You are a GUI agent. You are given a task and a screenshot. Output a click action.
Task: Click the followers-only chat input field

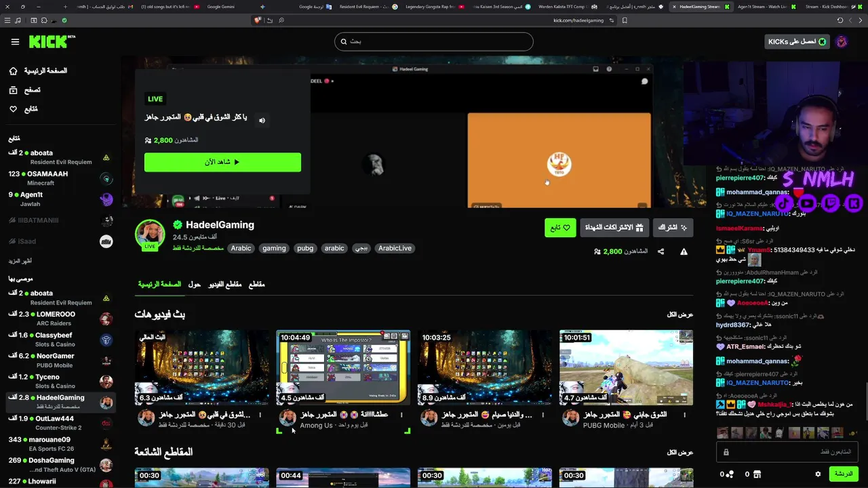coord(787,452)
